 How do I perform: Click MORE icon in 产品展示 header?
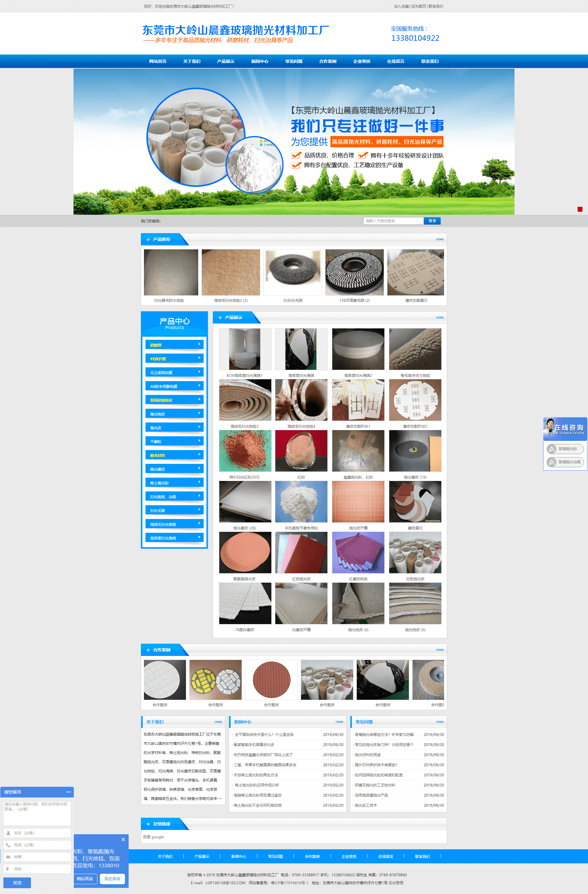click(x=440, y=317)
